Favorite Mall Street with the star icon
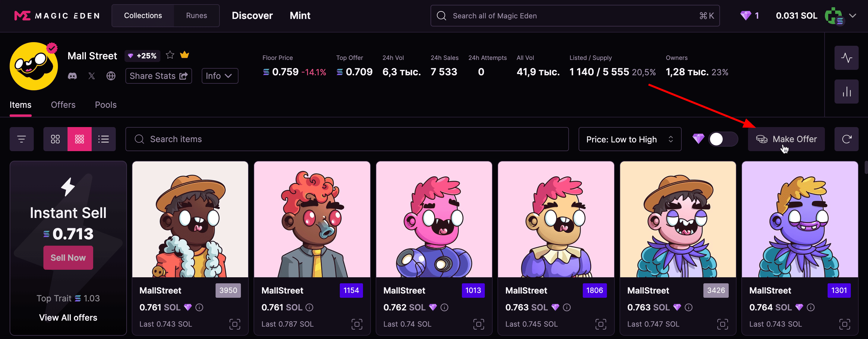This screenshot has width=868, height=339. [x=170, y=55]
